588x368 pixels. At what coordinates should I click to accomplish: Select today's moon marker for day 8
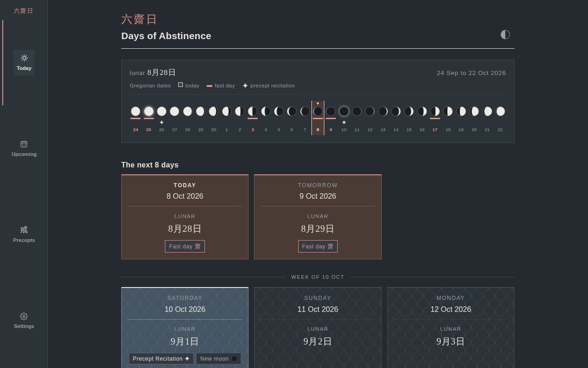pyautogui.click(x=318, y=111)
